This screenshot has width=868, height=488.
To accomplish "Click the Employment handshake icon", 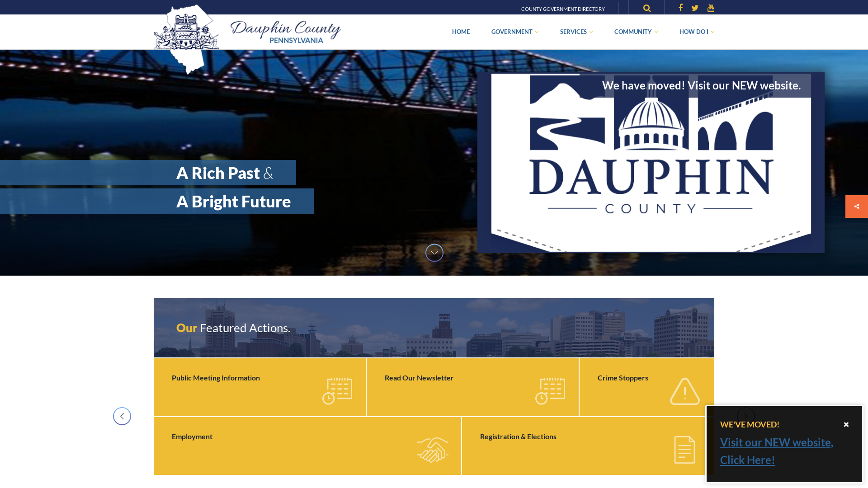I will [433, 450].
